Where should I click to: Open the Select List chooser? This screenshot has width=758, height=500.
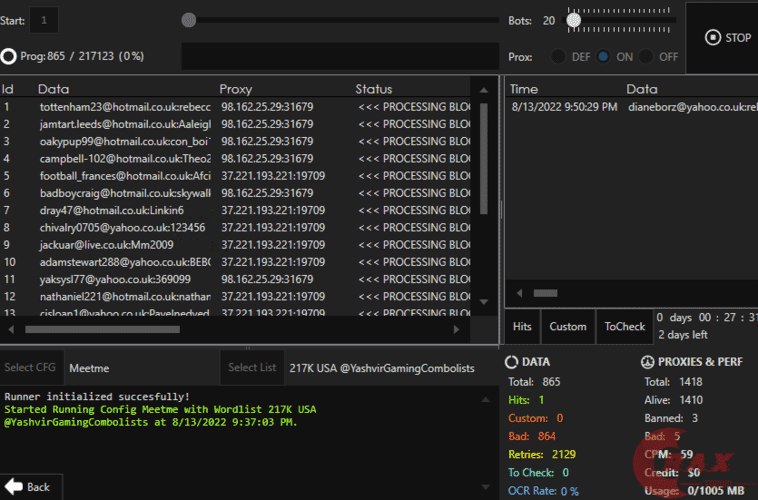[251, 368]
